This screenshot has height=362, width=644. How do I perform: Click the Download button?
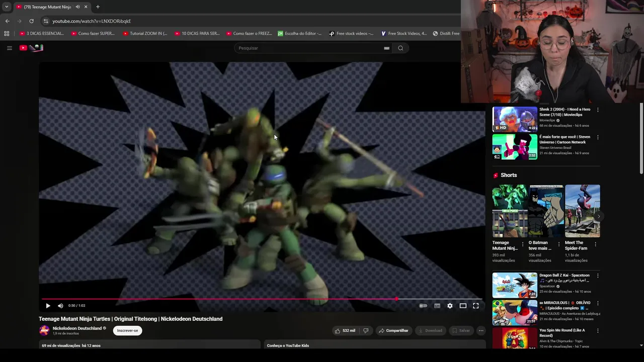[x=431, y=330]
